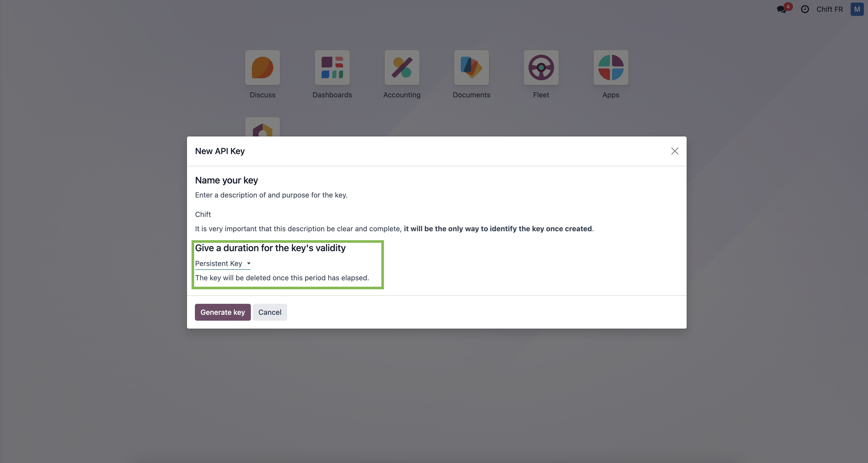This screenshot has width=868, height=463.
Task: Click the Cancel button
Action: pyautogui.click(x=269, y=312)
